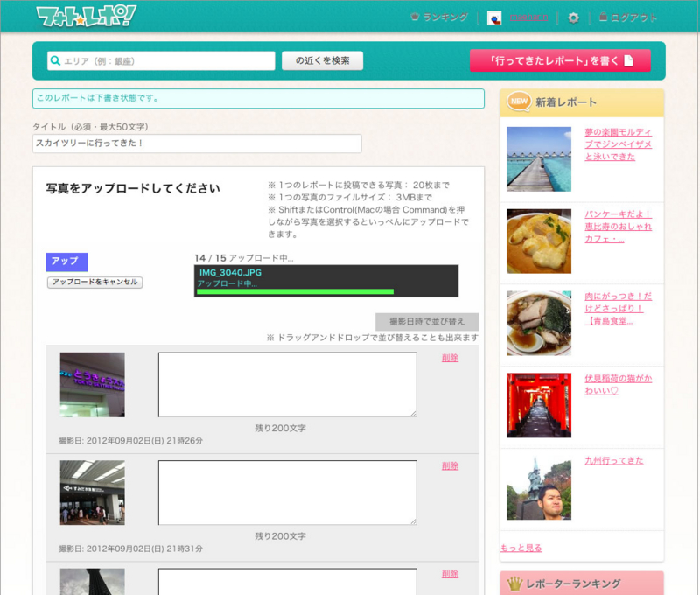
Task: Open the パンケーキだよ！ report link
Action: tap(619, 227)
